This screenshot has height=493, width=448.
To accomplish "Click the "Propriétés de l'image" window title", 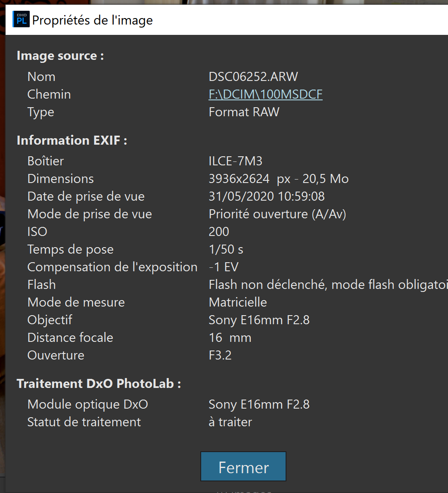I will tap(92, 20).
